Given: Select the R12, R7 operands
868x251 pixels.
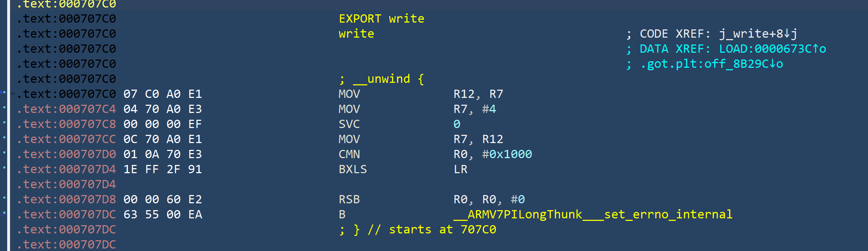Looking at the screenshot, I should [x=478, y=94].
